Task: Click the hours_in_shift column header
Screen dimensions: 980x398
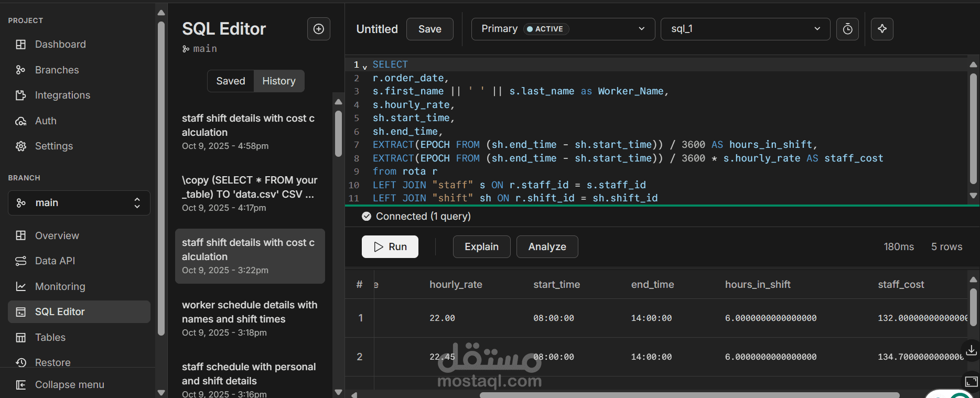Action: (x=758, y=284)
